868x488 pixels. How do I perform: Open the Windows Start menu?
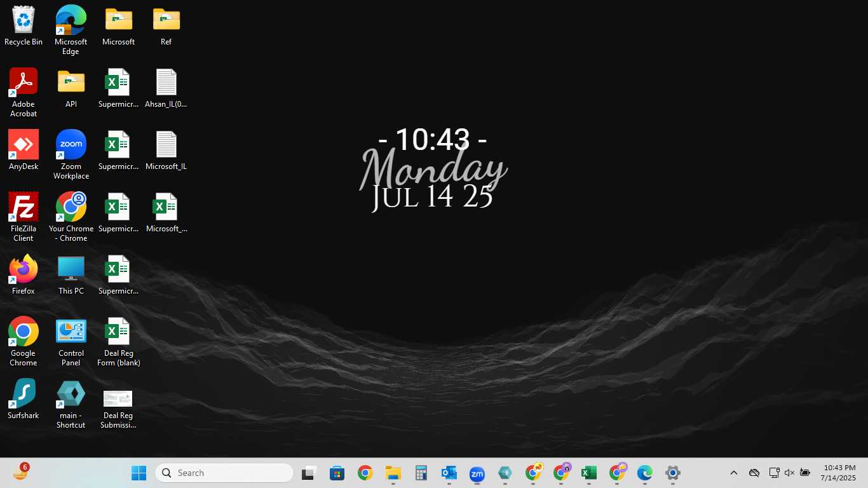click(x=139, y=473)
